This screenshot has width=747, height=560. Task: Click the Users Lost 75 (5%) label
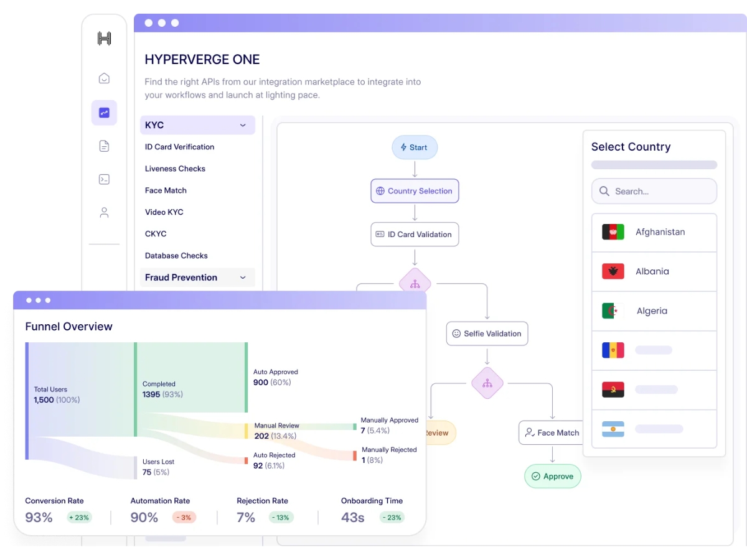tap(158, 467)
